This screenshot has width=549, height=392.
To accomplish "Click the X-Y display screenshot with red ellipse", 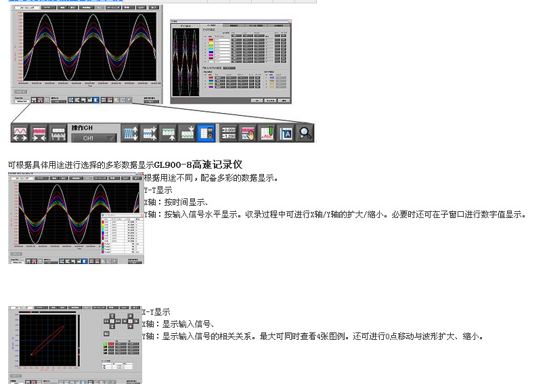I will click(x=75, y=345).
